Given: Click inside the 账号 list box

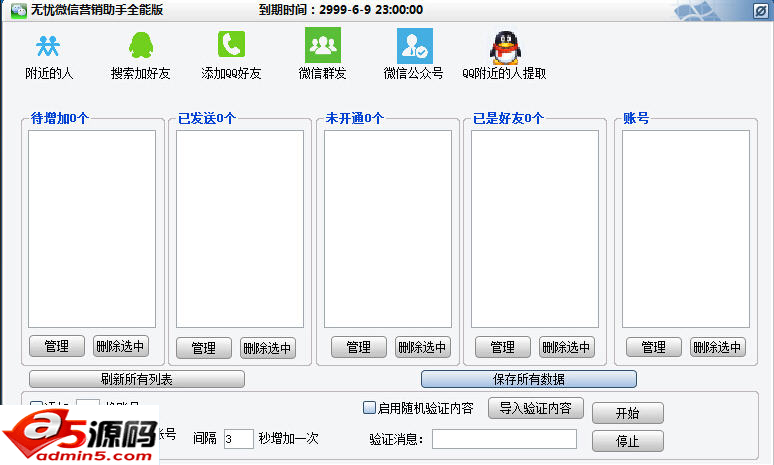Looking at the screenshot, I should [x=686, y=229].
